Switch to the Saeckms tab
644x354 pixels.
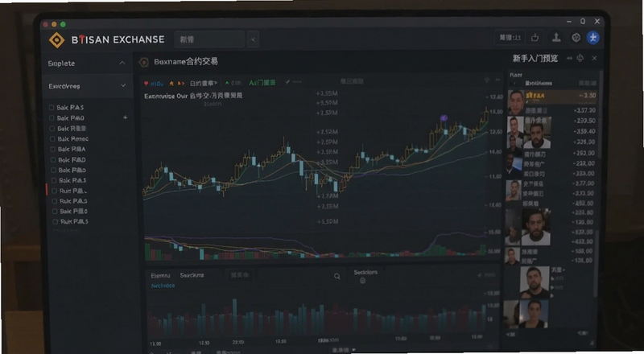192,275
